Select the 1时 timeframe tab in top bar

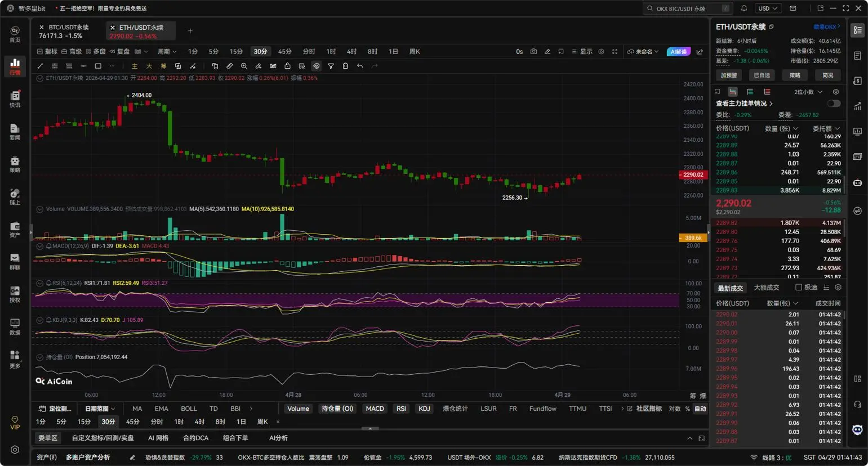[x=331, y=52]
